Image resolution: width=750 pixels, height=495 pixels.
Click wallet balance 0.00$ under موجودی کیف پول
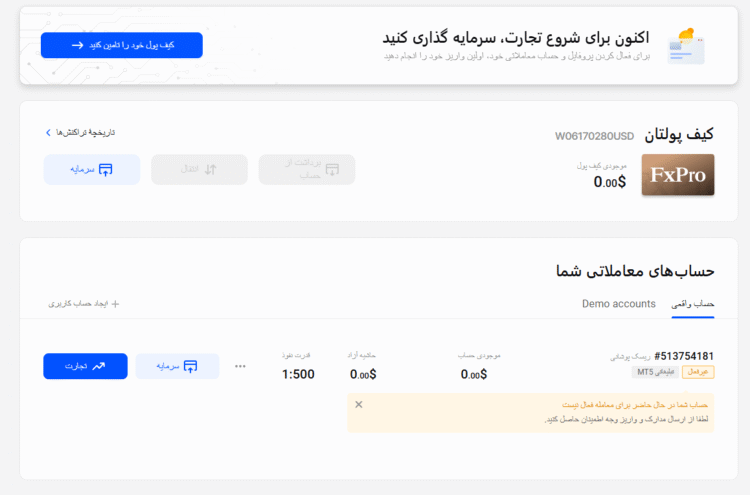609,182
